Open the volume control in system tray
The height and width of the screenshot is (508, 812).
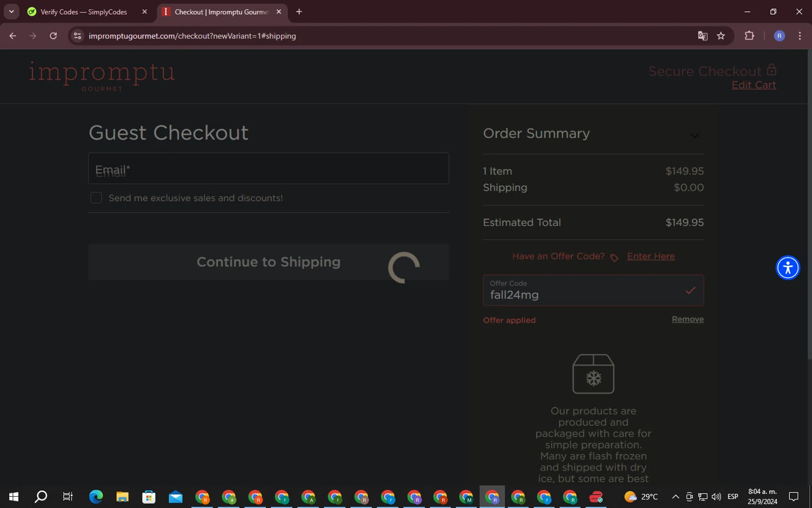[716, 497]
